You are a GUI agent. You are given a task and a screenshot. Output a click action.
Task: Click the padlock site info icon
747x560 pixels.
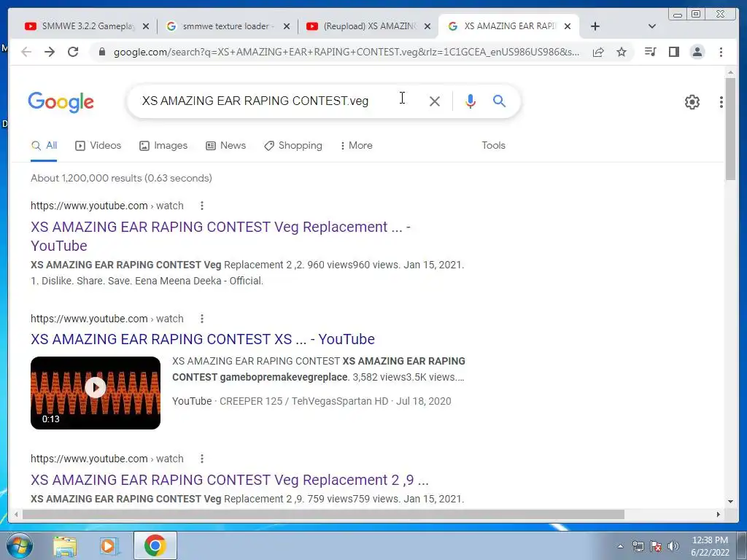click(x=101, y=52)
